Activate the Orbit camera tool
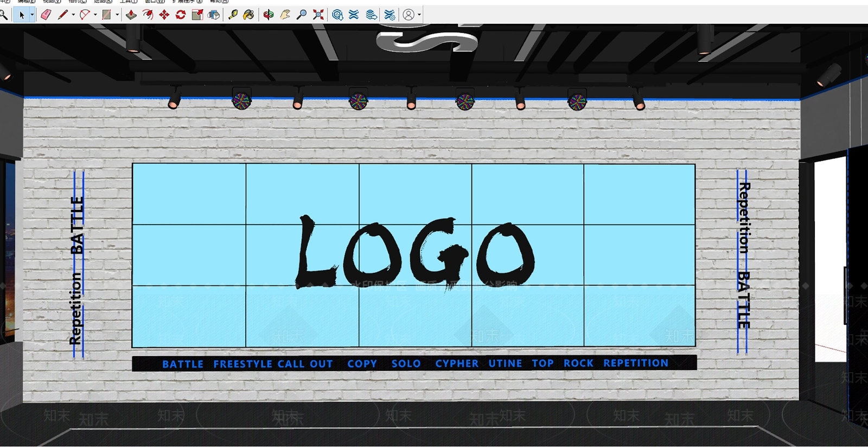The image size is (868, 447). tap(269, 15)
